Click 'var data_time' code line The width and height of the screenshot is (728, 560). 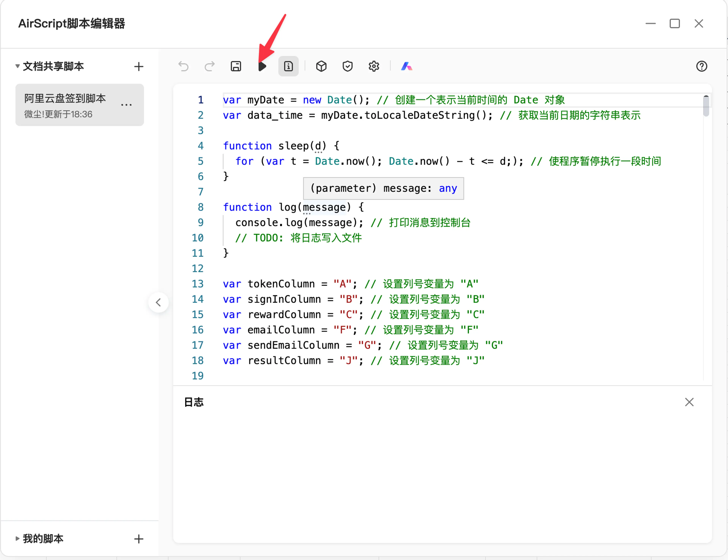432,115
